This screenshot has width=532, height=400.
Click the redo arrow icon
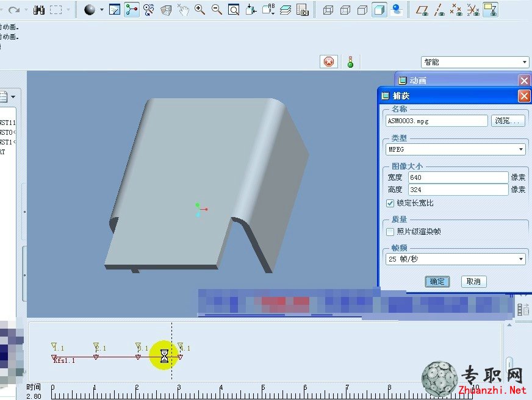pyautogui.click(x=14, y=10)
